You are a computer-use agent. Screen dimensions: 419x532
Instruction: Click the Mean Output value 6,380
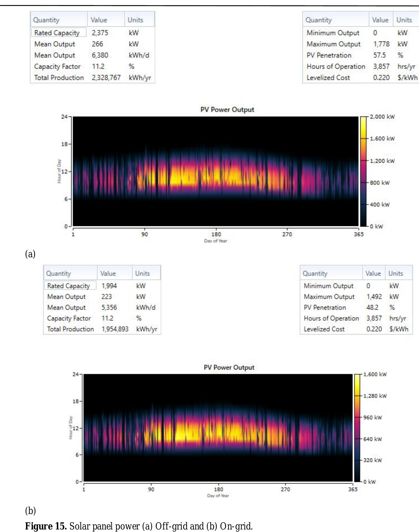tap(100, 55)
